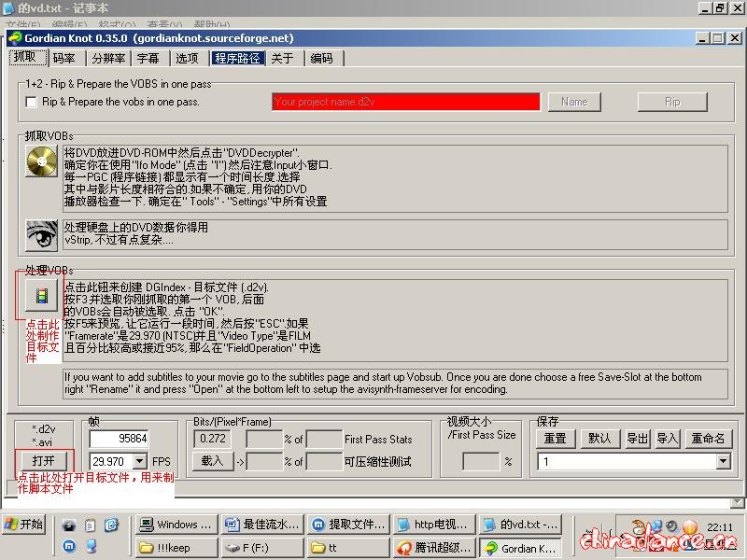
Task: Expand the FPS 29.970 dropdown
Action: 139,461
